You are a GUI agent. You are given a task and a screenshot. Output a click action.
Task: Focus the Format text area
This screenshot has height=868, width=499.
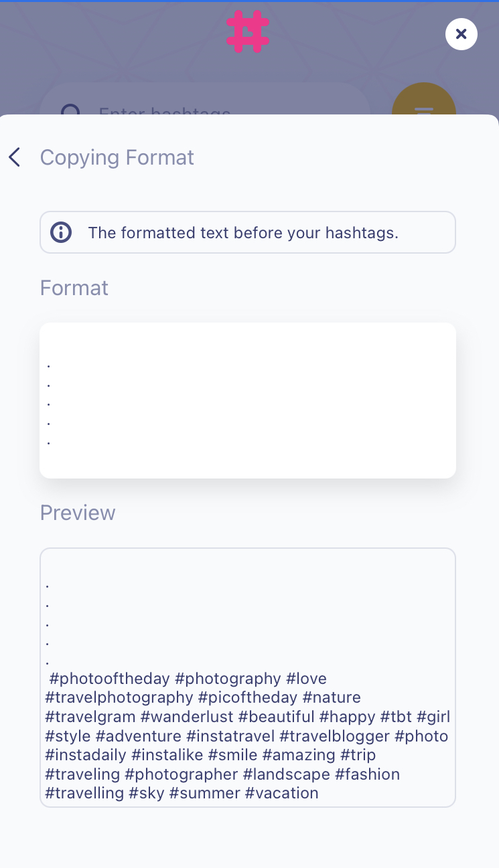pyautogui.click(x=248, y=400)
